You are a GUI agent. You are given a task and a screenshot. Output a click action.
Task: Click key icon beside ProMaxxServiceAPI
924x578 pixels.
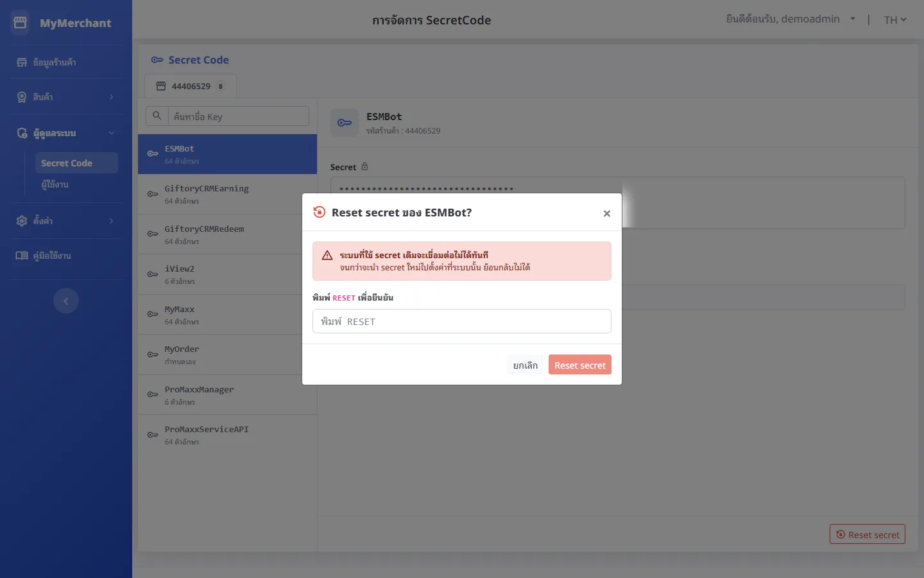153,435
